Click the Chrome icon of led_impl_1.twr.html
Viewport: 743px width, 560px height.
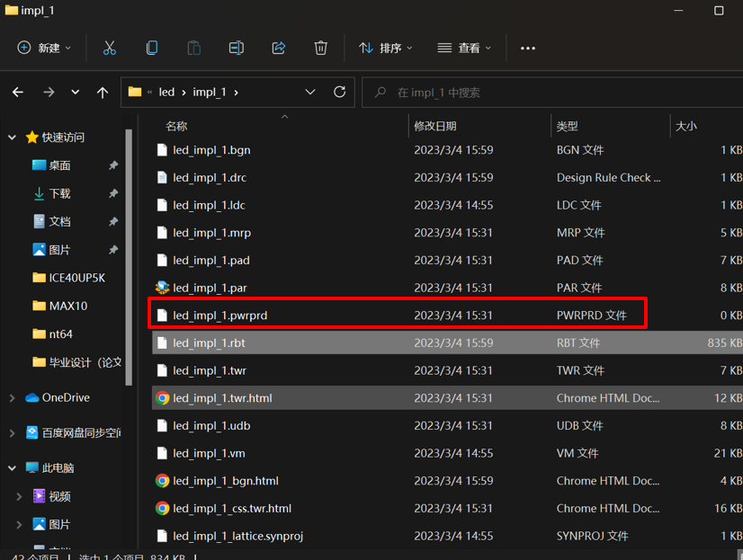pyautogui.click(x=162, y=398)
